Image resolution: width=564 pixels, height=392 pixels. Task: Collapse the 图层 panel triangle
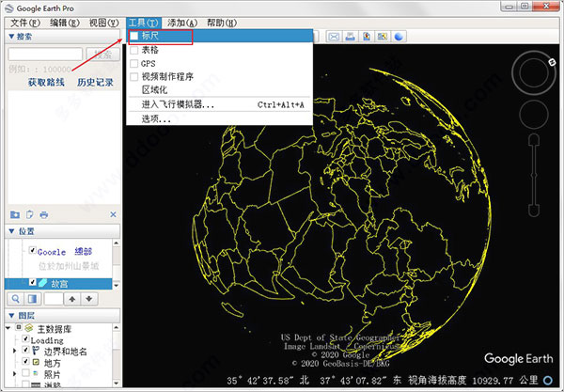coord(11,316)
